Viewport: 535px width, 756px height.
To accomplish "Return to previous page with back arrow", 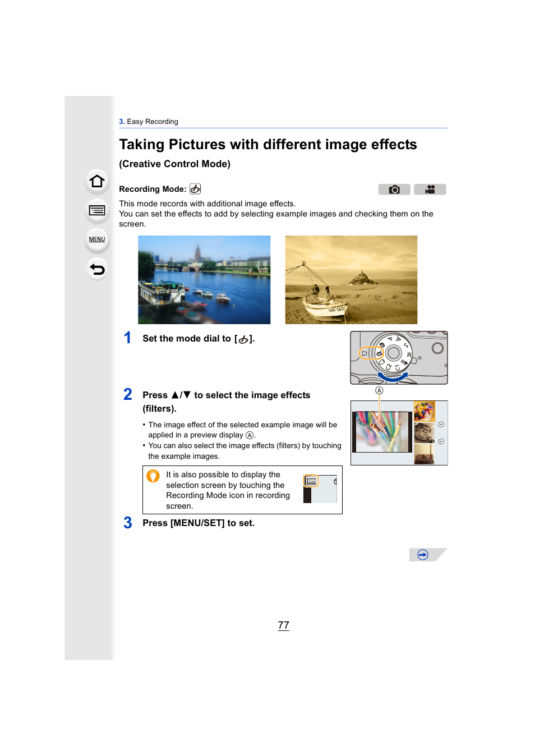I will pos(97,269).
